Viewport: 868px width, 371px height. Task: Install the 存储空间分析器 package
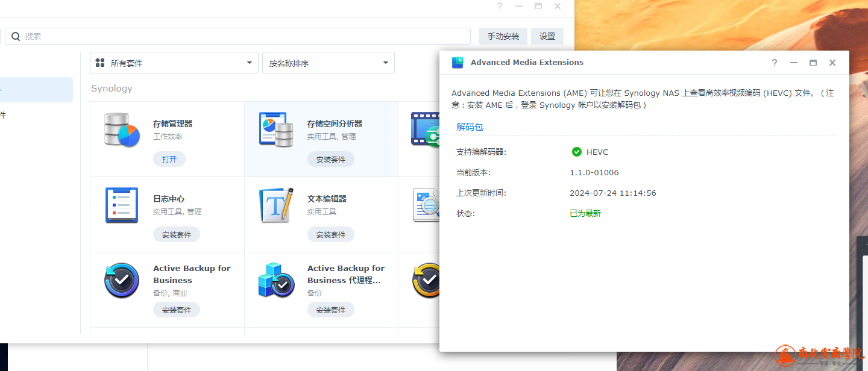point(330,160)
